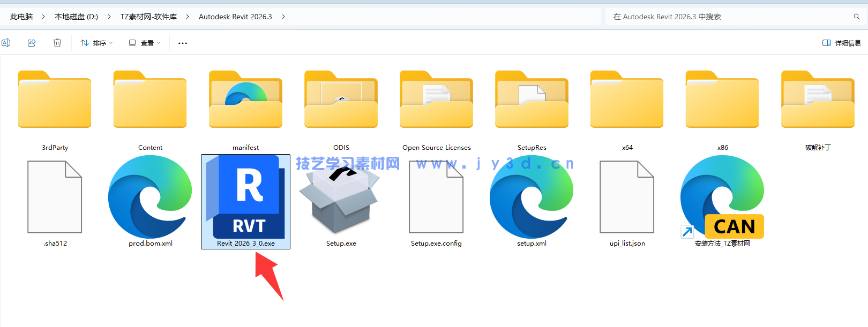Select the Revit_2026_3_0.exe installer icon

tap(245, 197)
